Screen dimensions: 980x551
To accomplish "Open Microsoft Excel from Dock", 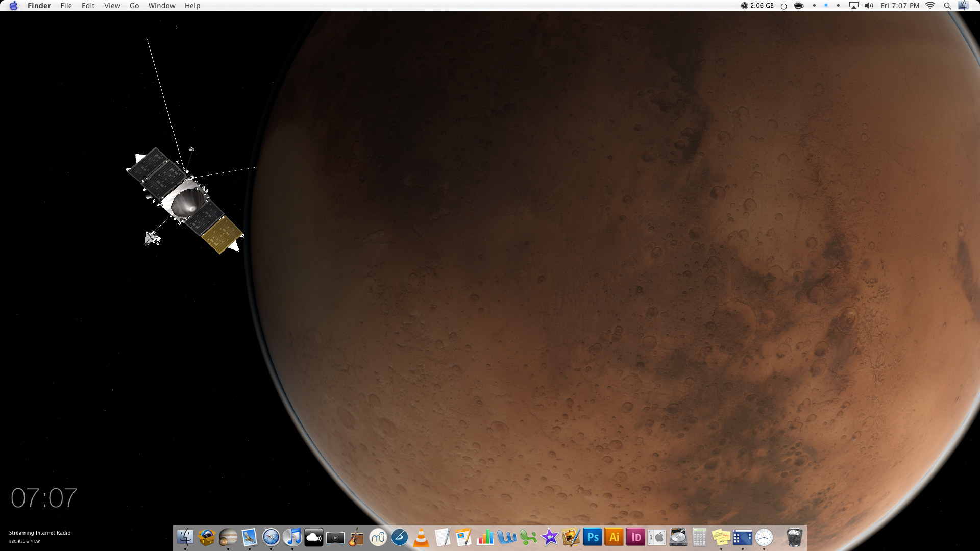I will (528, 537).
